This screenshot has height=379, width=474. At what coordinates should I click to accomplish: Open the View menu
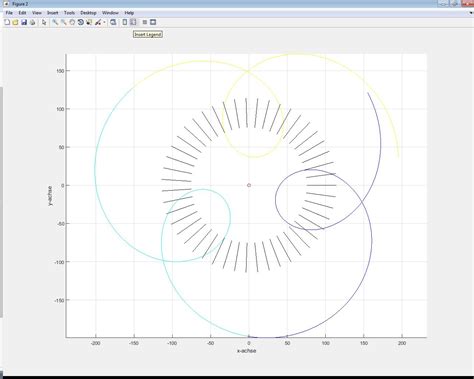click(37, 13)
